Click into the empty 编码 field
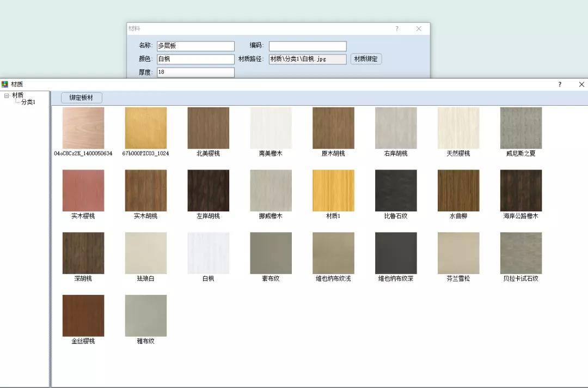The width and height of the screenshot is (588, 388). pos(308,46)
